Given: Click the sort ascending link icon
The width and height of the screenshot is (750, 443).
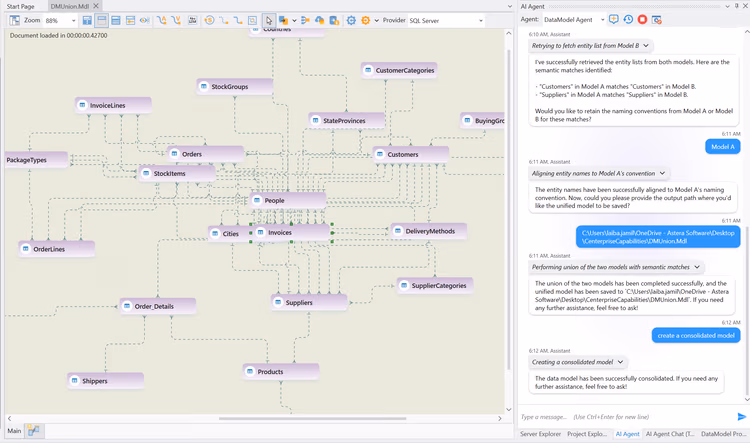Looking at the screenshot, I should click(x=162, y=21).
